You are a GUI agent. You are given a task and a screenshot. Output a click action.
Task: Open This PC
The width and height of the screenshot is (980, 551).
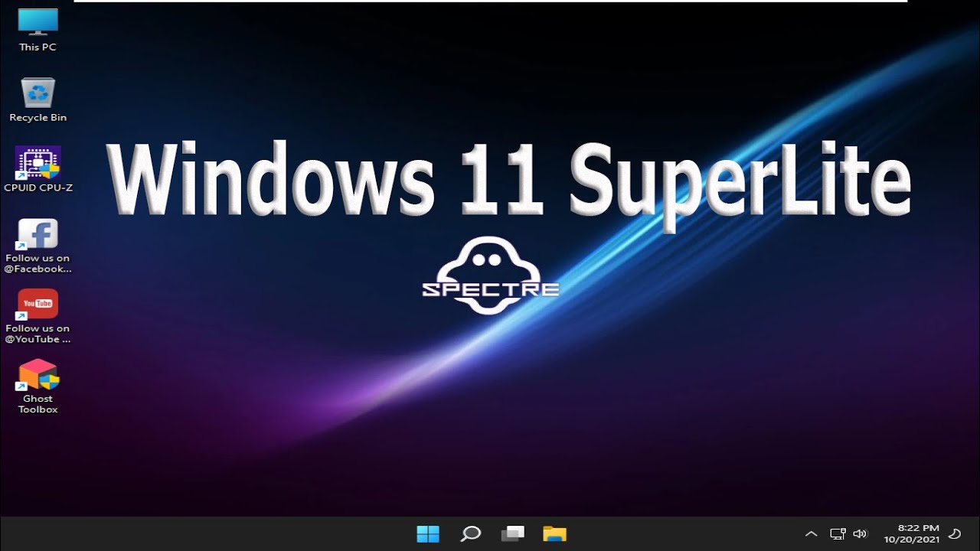[x=36, y=24]
